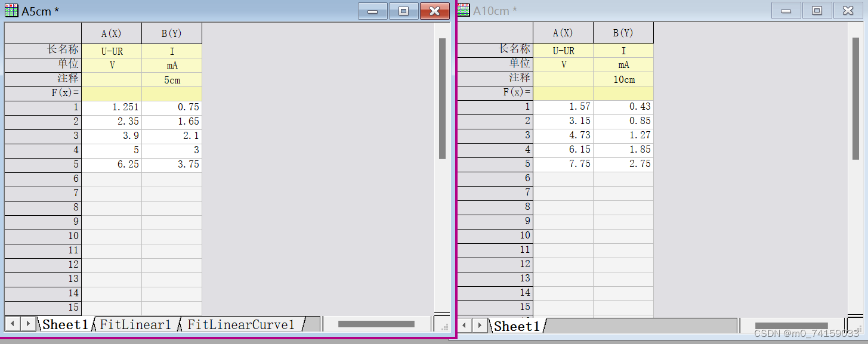Open the FitLinearCurve1 tab
Screen dimensions: 868x344
242,324
